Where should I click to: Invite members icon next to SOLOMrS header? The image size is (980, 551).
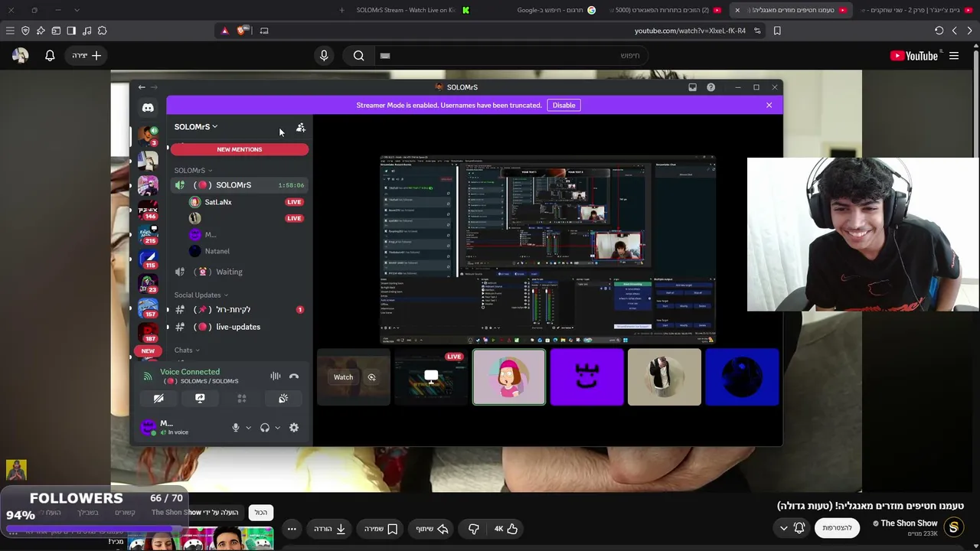coord(301,127)
